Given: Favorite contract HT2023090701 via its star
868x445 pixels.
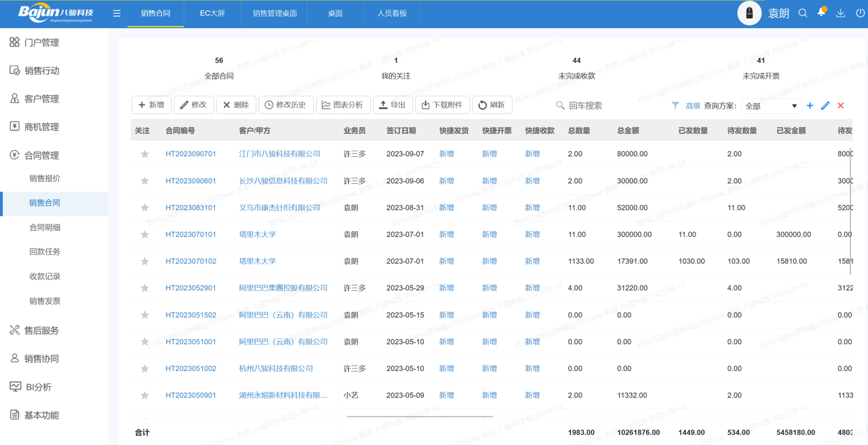Looking at the screenshot, I should pos(144,154).
